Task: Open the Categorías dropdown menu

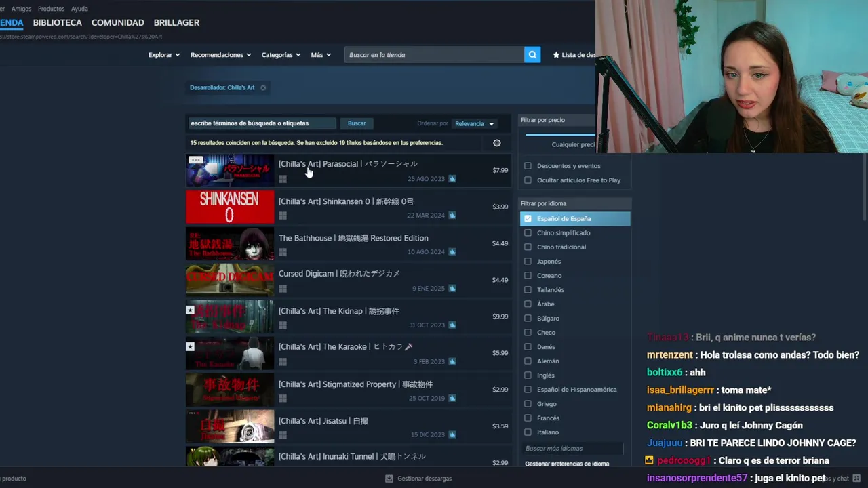Action: click(281, 55)
